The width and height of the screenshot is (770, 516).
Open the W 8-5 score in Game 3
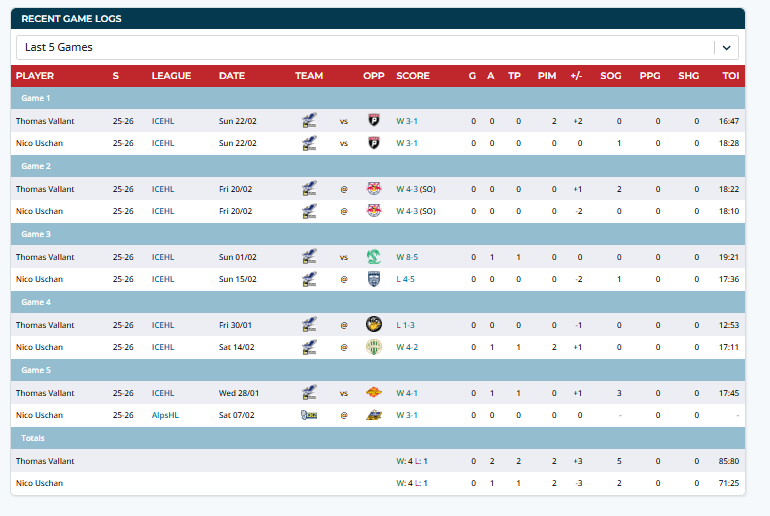(x=407, y=257)
